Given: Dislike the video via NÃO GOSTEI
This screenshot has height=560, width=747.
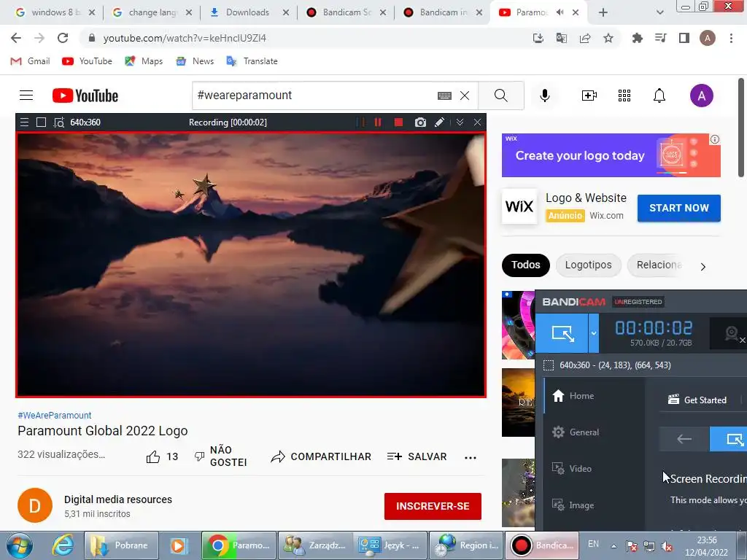Looking at the screenshot, I should coord(220,456).
